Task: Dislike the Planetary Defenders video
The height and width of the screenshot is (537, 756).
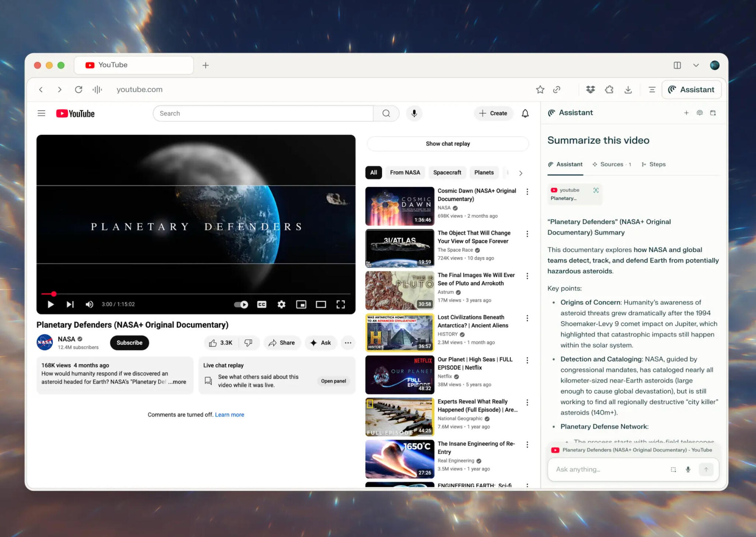Action: (248, 343)
